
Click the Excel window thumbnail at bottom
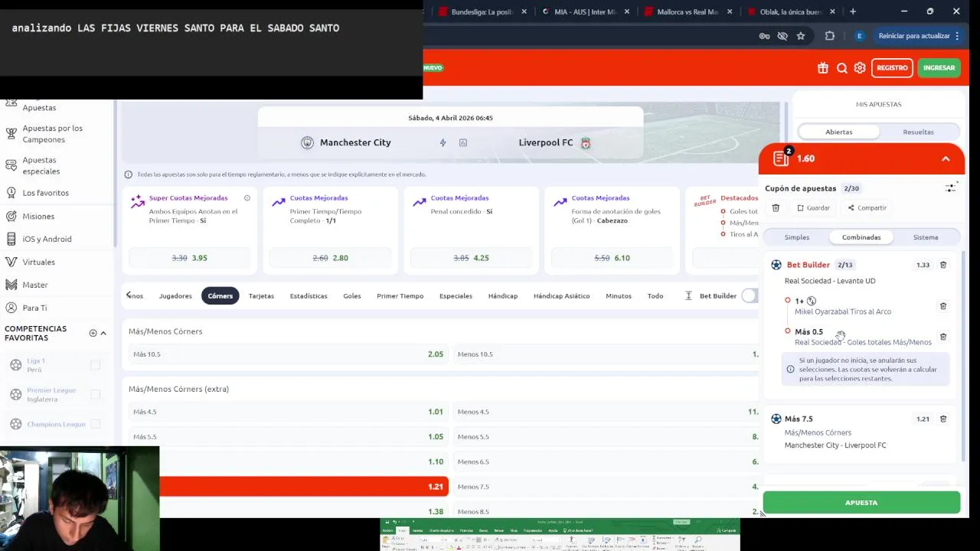click(x=560, y=535)
